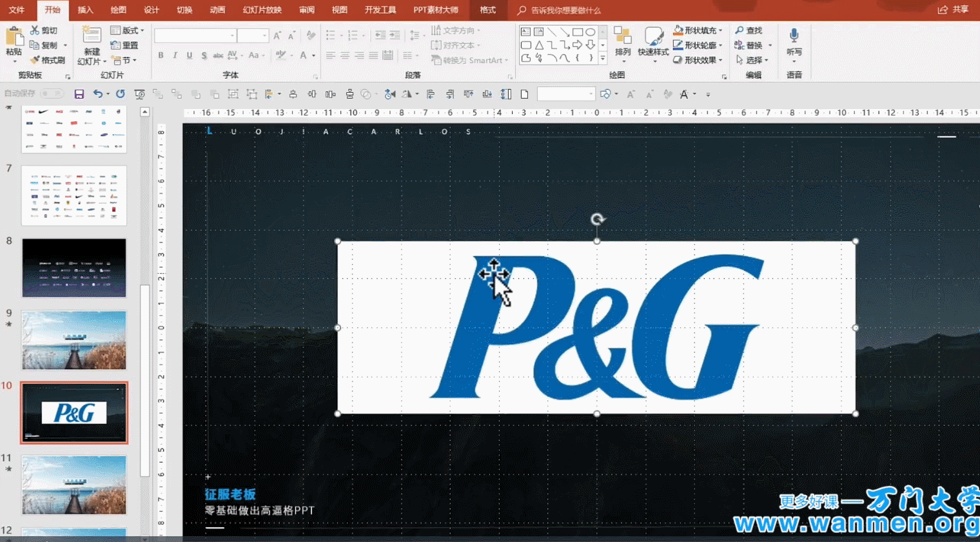Open the font name combo box
Viewport: 980px width, 542px height.
pos(195,35)
